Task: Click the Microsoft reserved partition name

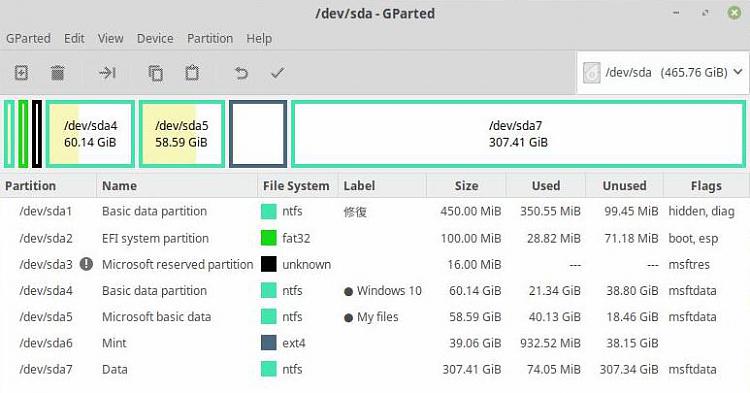Action: tap(177, 264)
